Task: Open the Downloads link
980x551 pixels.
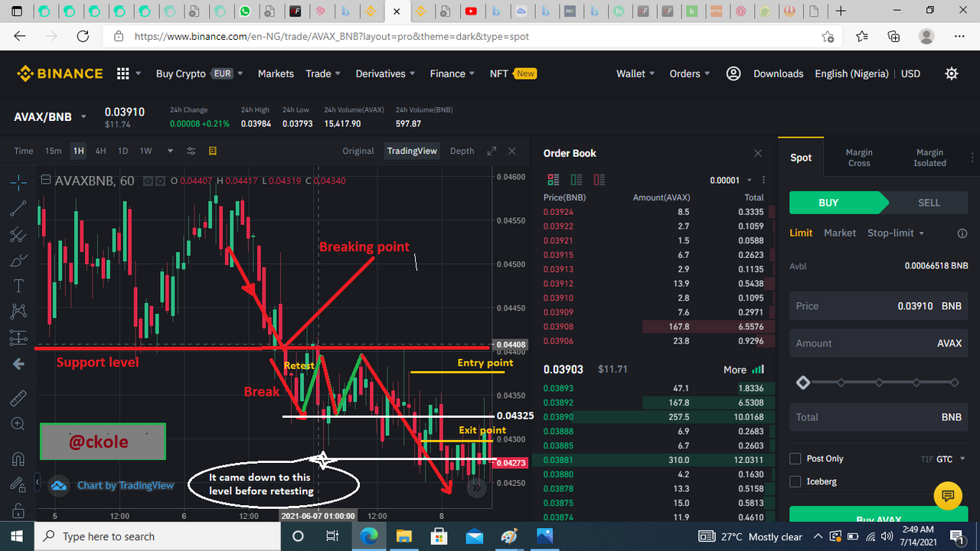Action: click(x=779, y=73)
